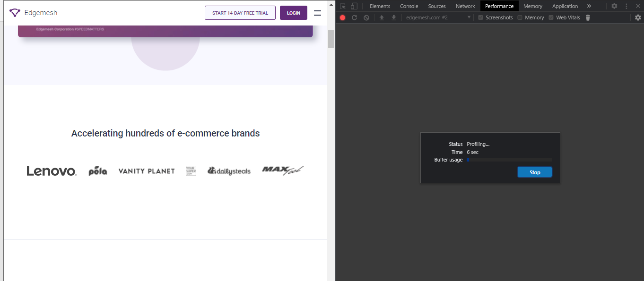
Task: Switch to the Network tab
Action: coord(465,6)
